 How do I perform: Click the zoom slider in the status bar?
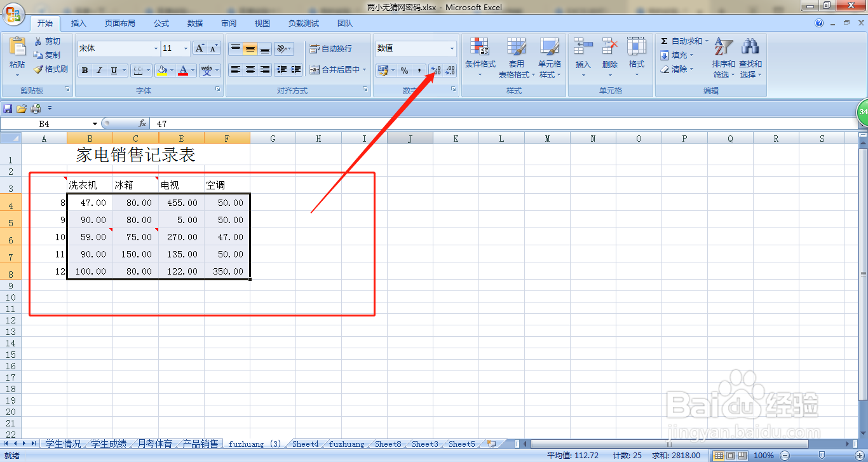(x=822, y=456)
